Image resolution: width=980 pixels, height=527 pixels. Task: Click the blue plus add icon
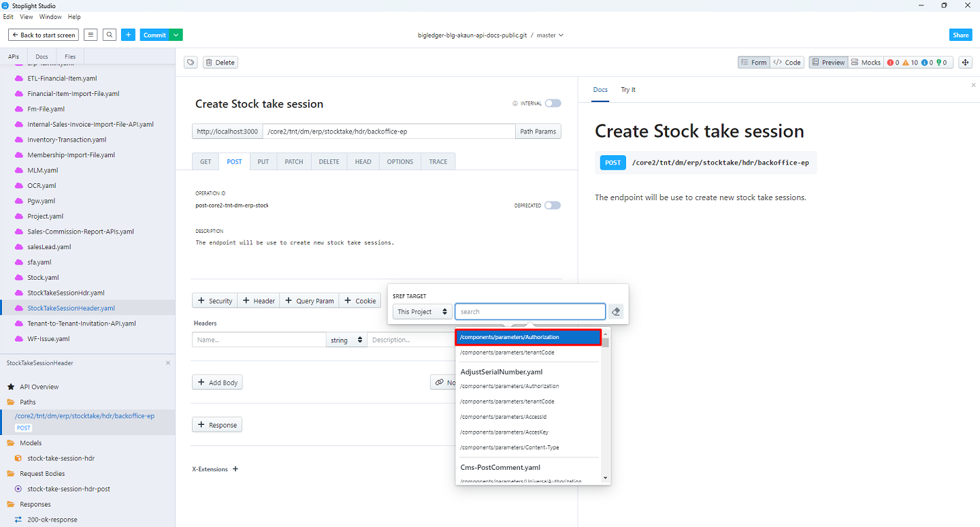pos(129,35)
